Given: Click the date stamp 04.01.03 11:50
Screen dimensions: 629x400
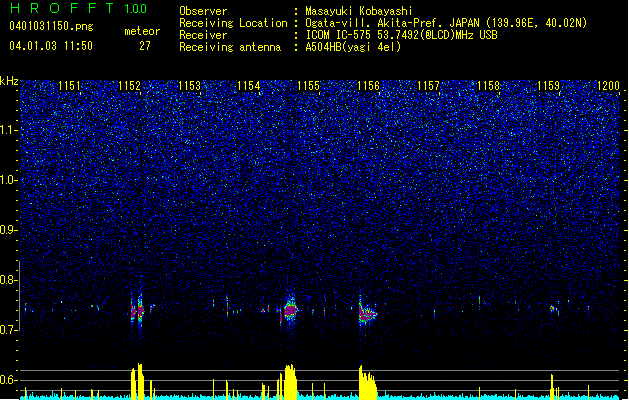Looking at the screenshot, I should click(x=51, y=46).
